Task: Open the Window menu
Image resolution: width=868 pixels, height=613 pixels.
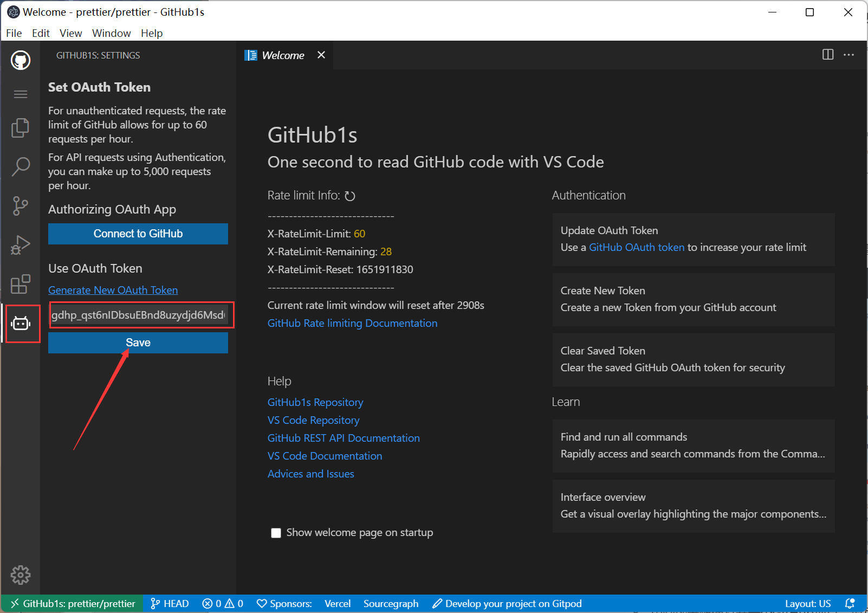Action: 112,33
